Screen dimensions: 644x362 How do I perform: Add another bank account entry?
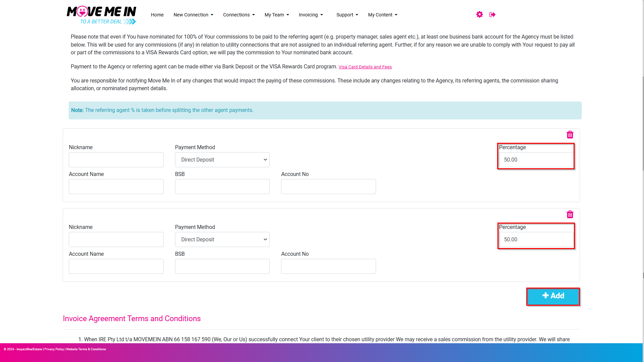(553, 296)
